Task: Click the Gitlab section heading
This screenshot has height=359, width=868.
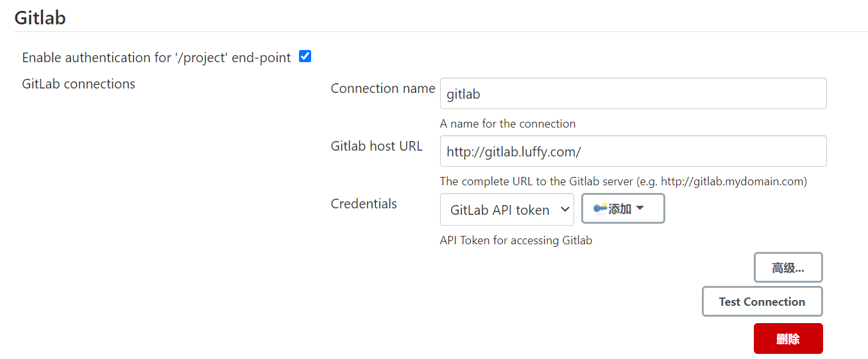Action: (40, 17)
